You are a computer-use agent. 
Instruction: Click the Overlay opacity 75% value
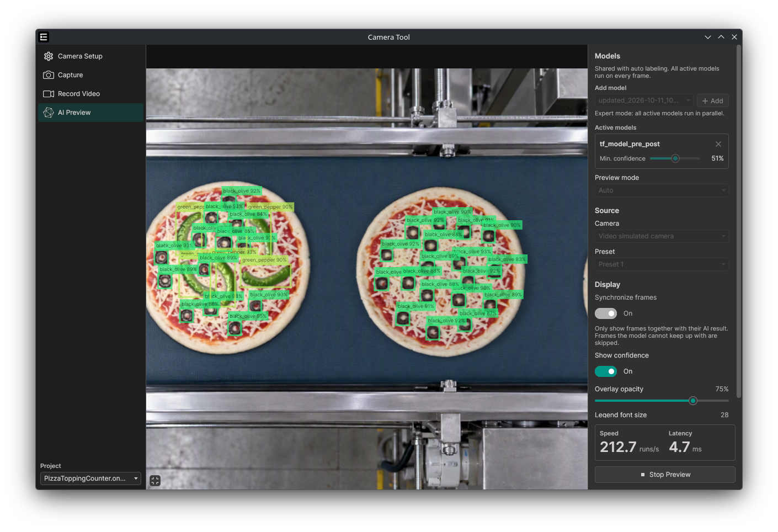coord(722,389)
